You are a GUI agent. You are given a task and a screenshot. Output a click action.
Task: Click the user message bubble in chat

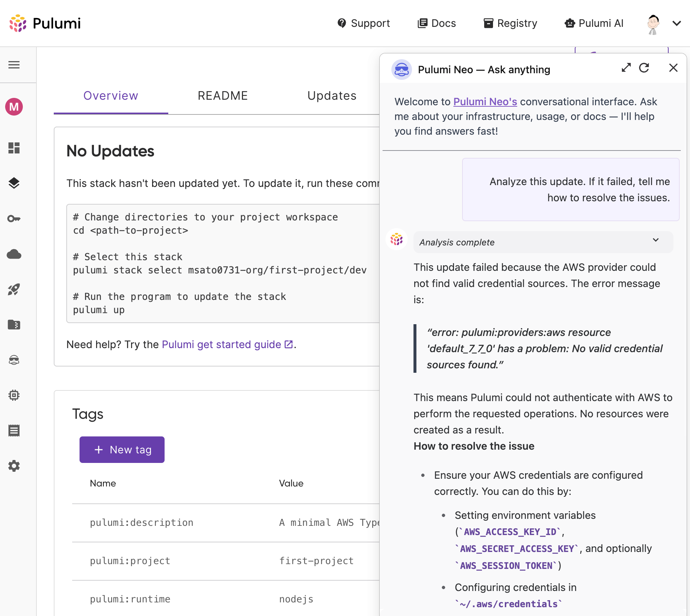(571, 190)
